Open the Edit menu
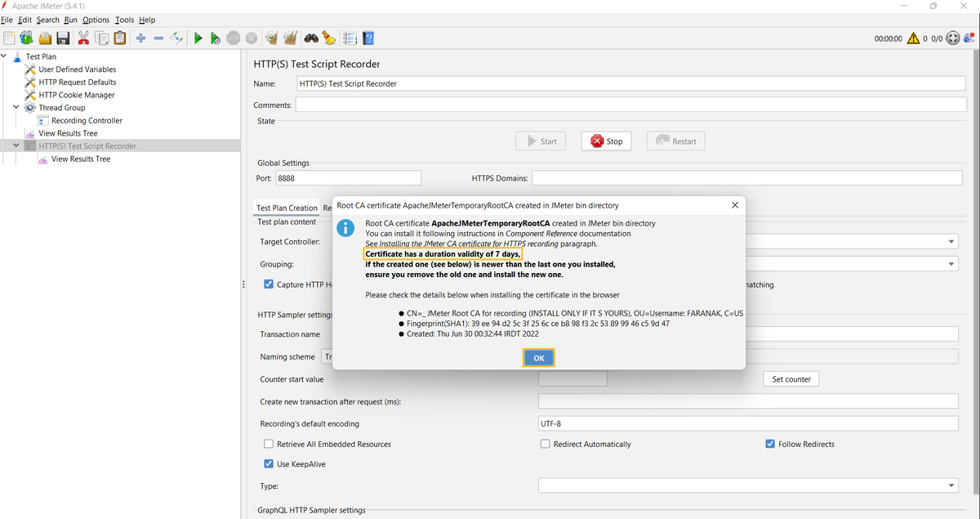This screenshot has height=519, width=980. (25, 20)
